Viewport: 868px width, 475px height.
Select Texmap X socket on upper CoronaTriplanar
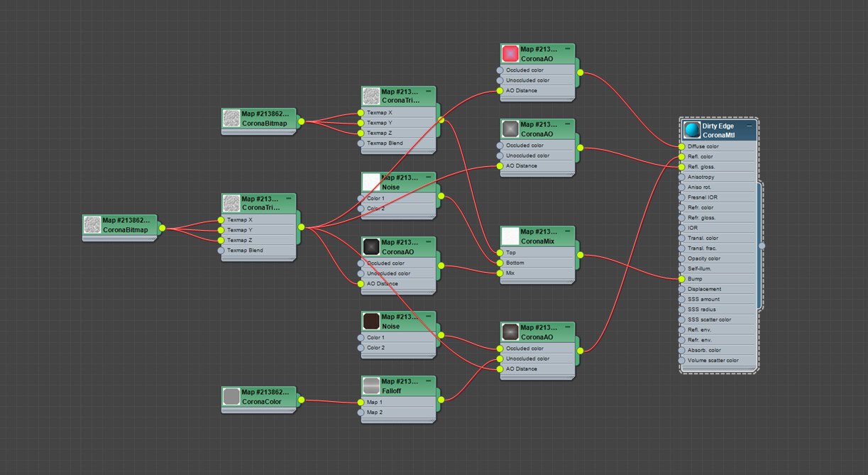point(361,112)
